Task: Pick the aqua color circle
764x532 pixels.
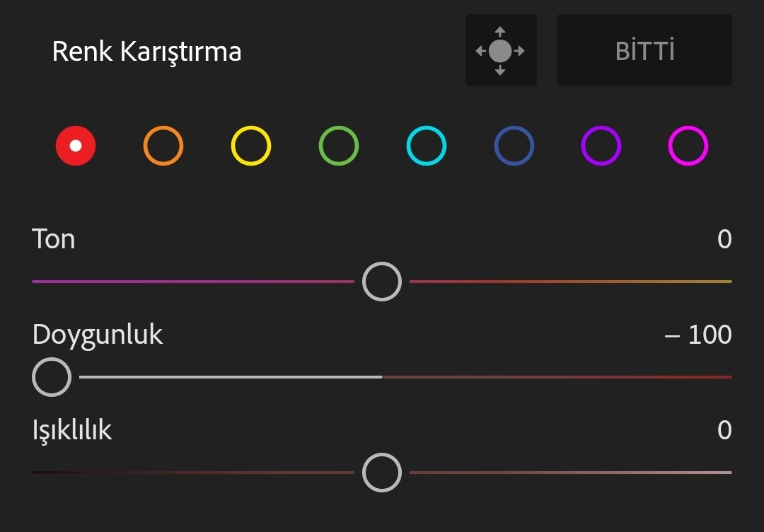Action: pyautogui.click(x=427, y=146)
